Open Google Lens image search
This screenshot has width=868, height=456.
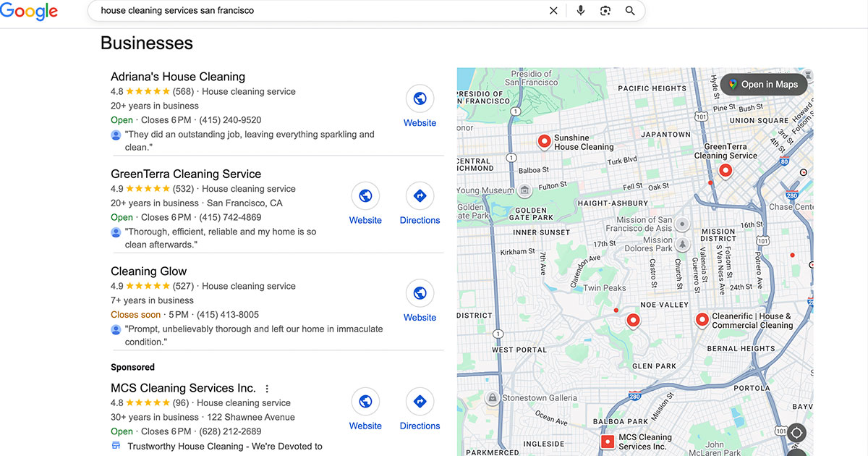[605, 11]
